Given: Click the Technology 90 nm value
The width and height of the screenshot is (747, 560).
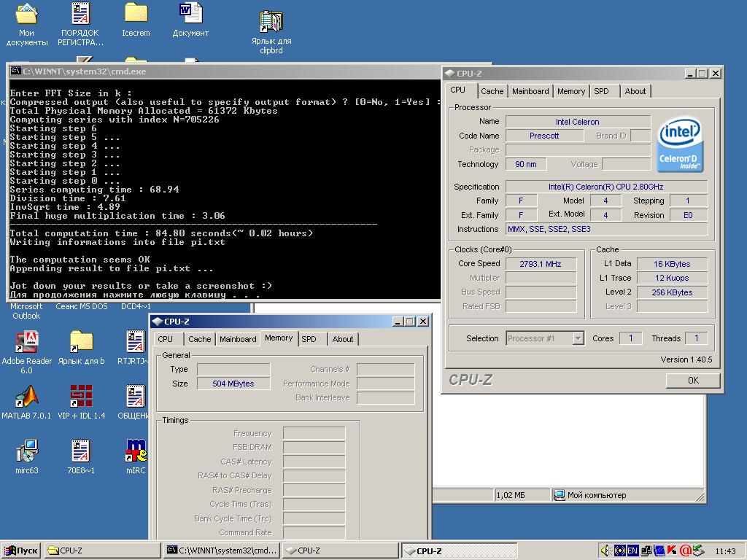Looking at the screenshot, I should (526, 164).
